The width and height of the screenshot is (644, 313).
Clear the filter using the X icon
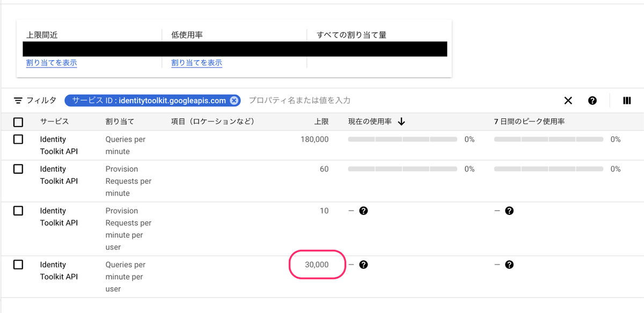(568, 100)
